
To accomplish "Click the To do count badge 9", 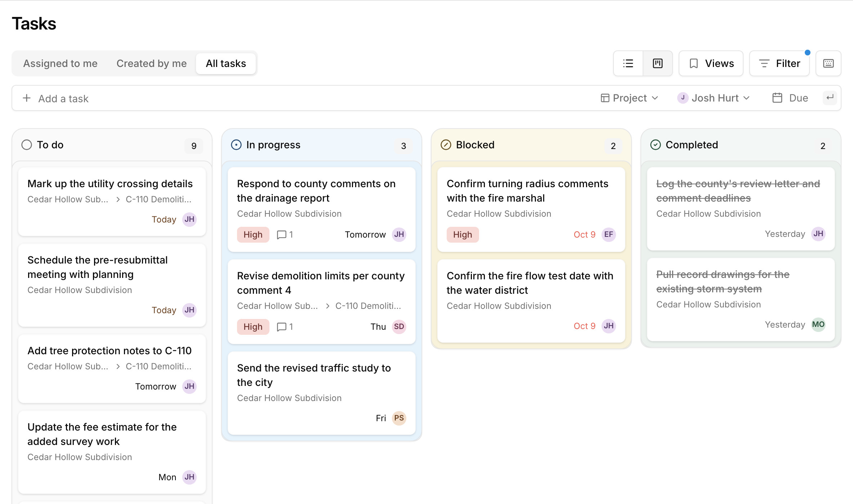I will [194, 146].
